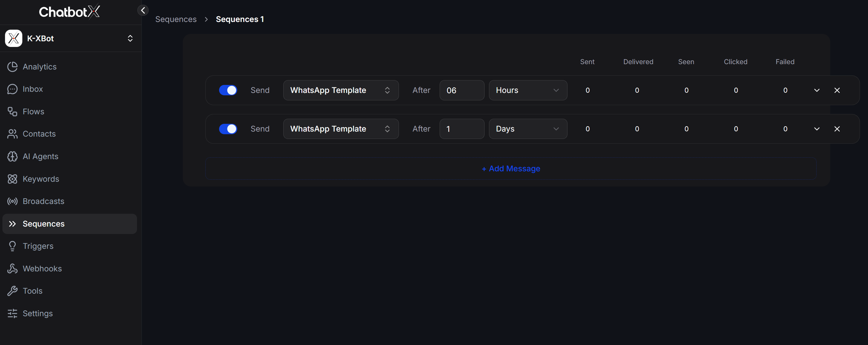Click the Delivered column header
Viewport: 868px width, 345px height.
(638, 62)
